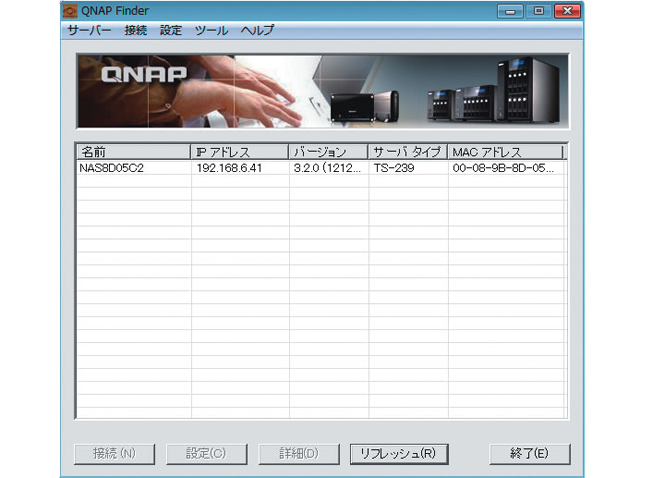
Task: Maximize the QNAP Finder window
Action: pos(539,11)
